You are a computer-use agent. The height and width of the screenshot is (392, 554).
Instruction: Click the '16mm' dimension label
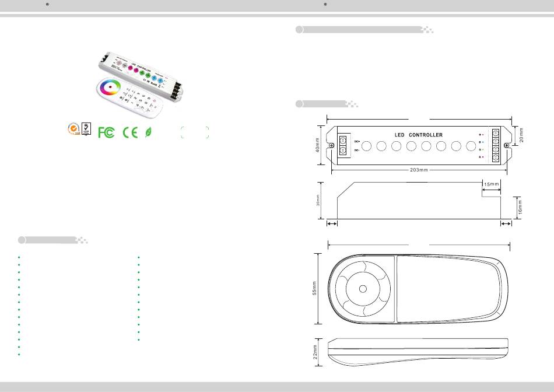pyautogui.click(x=520, y=207)
